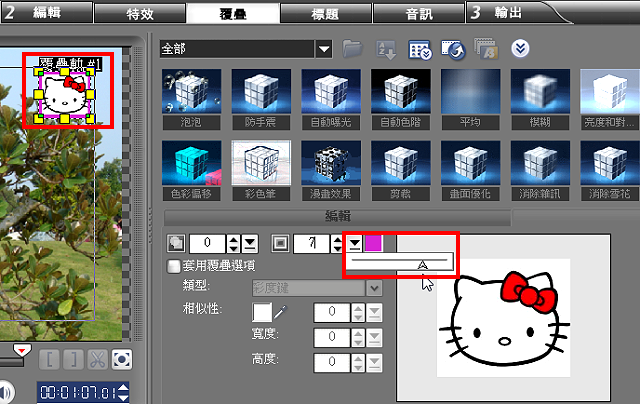Viewport: 640px width, 404px height.
Task: Click the transparency icon
Action: pos(176,243)
